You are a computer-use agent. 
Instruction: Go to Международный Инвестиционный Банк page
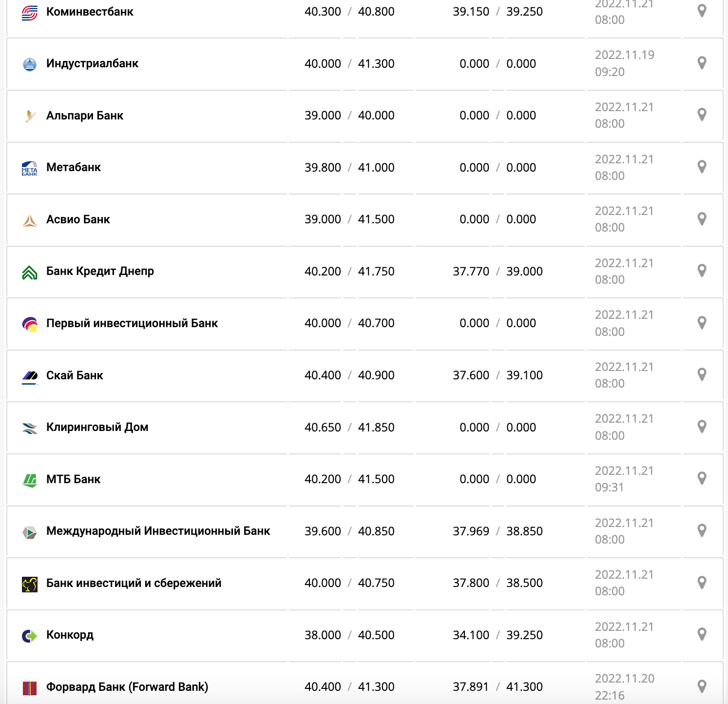point(158,531)
